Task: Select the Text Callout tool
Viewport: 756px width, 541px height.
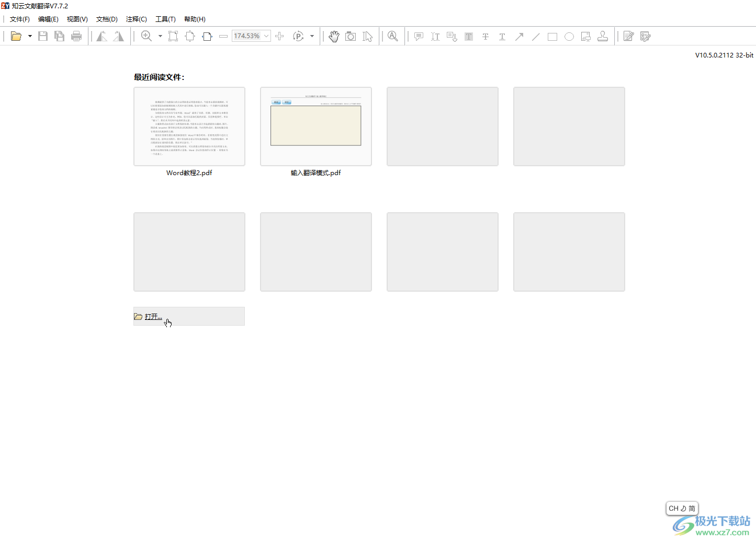Action: 452,36
